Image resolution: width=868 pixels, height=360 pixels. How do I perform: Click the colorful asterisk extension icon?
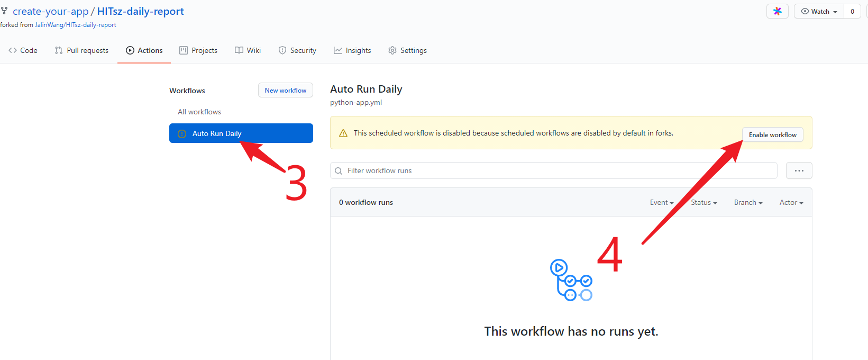(778, 11)
